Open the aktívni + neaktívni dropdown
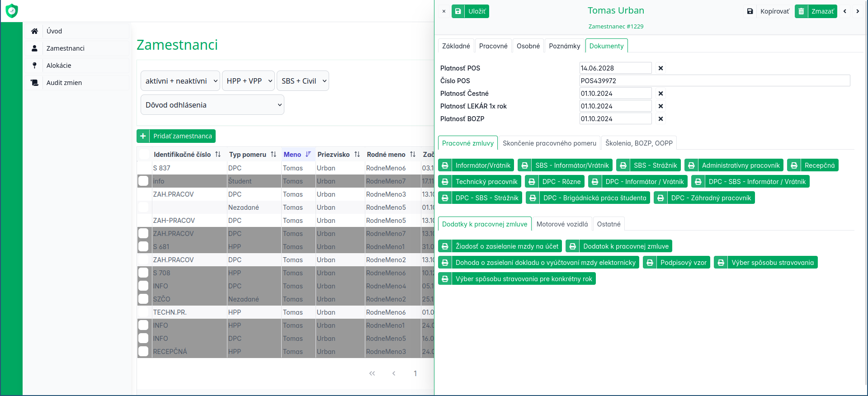The width and height of the screenshot is (868, 396). click(180, 81)
